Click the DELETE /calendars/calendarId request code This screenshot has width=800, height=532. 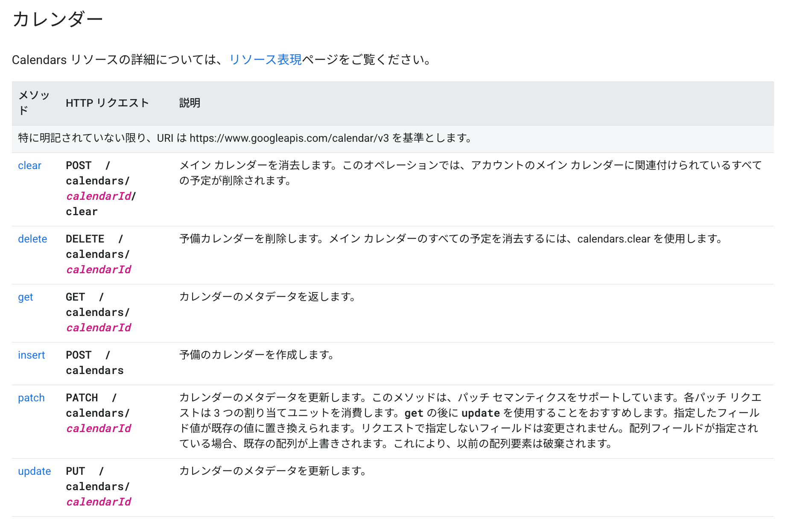tap(99, 254)
